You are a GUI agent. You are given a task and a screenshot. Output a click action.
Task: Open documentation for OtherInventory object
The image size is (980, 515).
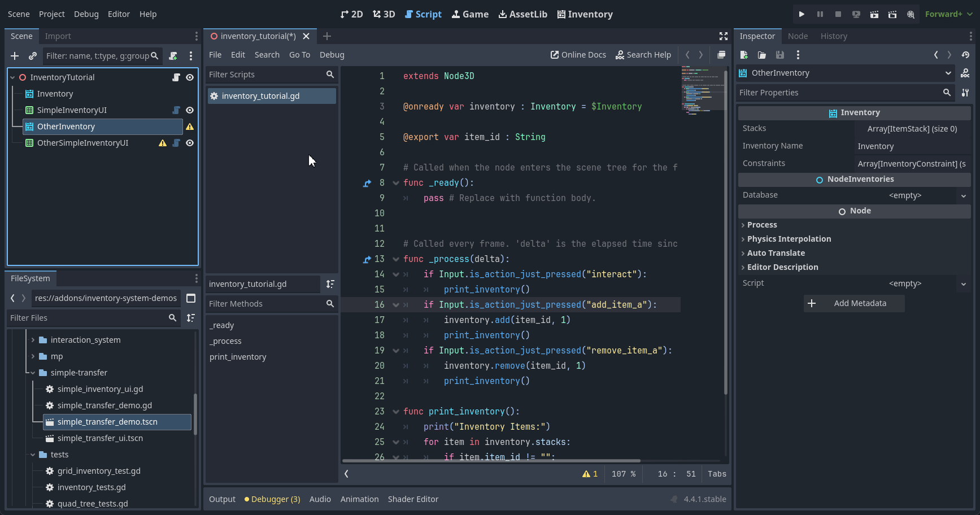pos(965,73)
